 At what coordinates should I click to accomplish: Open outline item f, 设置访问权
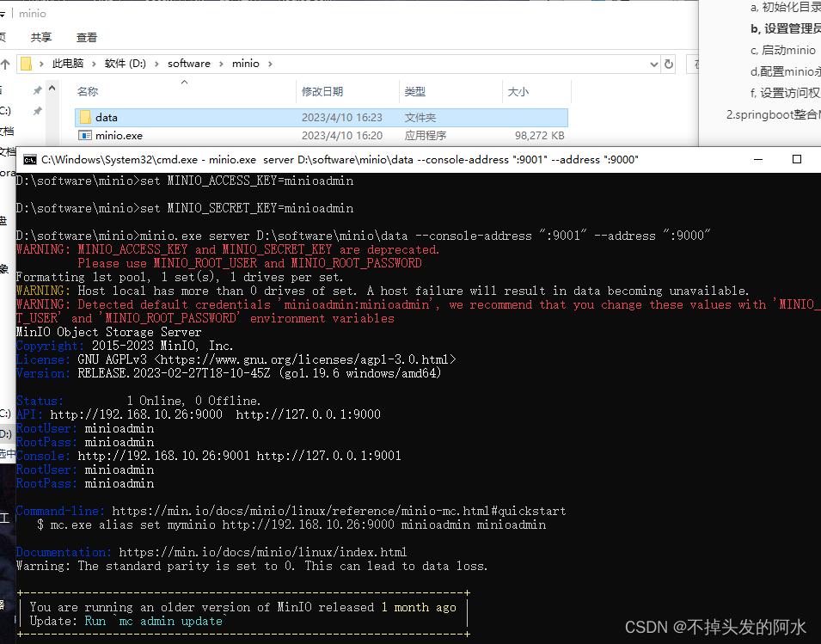pos(786,93)
